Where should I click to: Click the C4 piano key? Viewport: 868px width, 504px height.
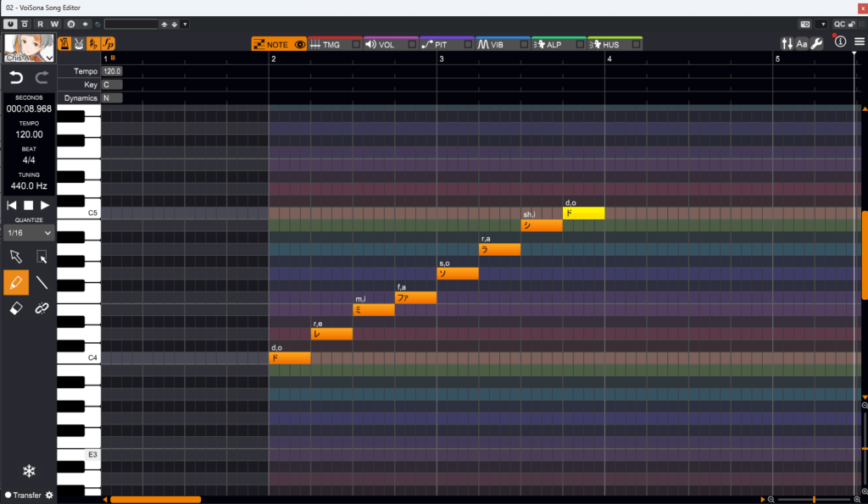coord(79,358)
